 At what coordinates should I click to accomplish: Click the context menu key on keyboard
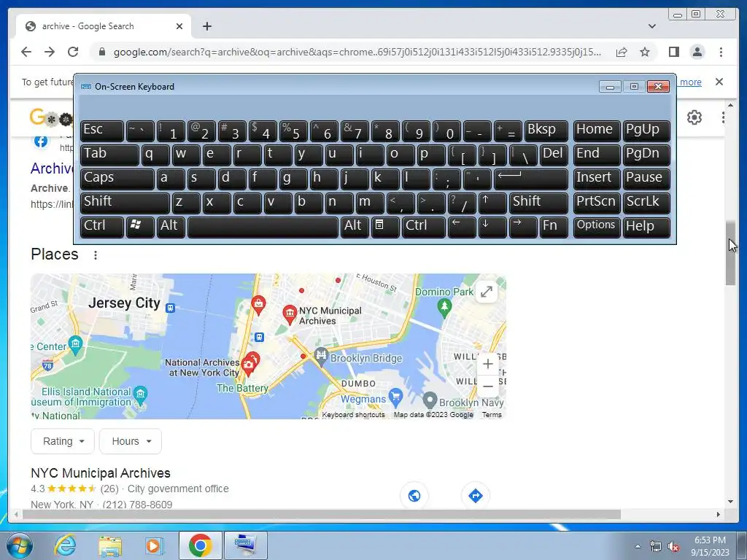[384, 227]
